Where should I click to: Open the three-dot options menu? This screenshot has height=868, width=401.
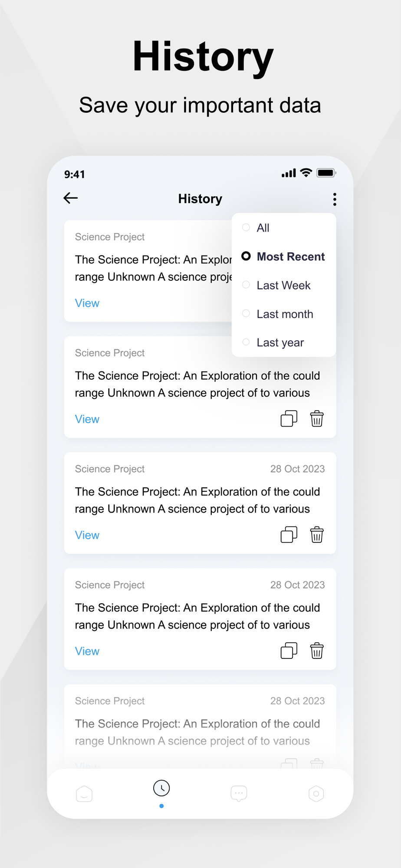coord(334,199)
